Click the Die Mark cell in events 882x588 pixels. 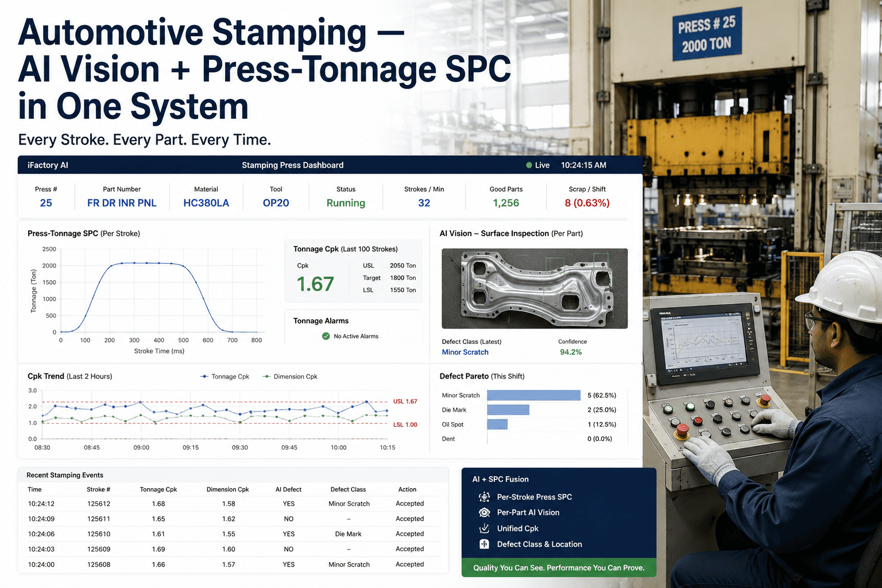pyautogui.click(x=348, y=534)
